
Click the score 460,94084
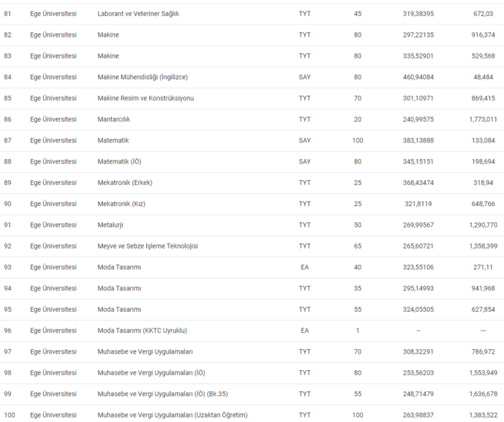click(x=419, y=77)
